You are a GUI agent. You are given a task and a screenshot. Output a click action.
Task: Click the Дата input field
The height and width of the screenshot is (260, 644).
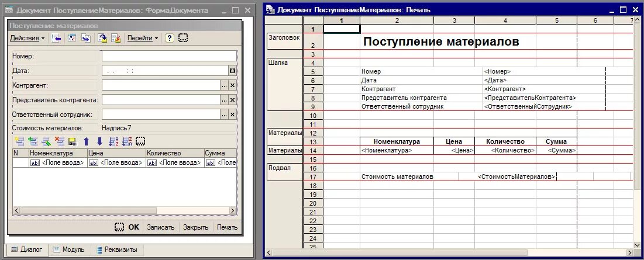click(x=165, y=71)
